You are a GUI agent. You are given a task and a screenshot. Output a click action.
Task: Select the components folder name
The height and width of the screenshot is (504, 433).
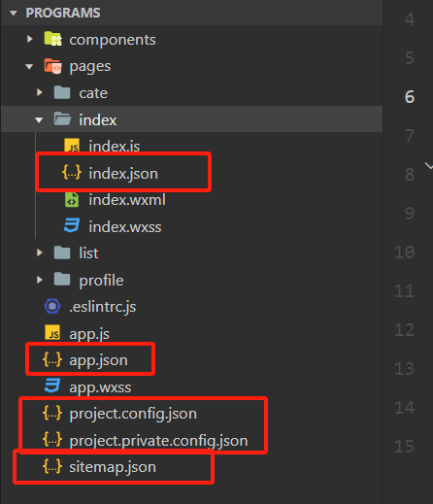click(113, 40)
